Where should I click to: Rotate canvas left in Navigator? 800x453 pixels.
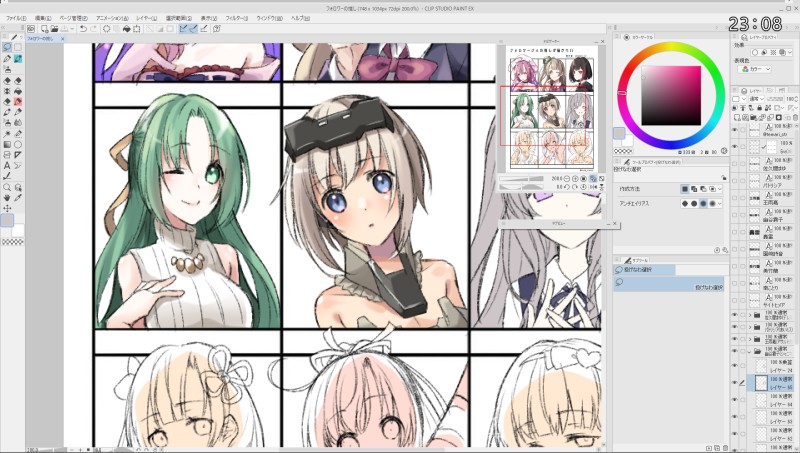[x=567, y=187]
